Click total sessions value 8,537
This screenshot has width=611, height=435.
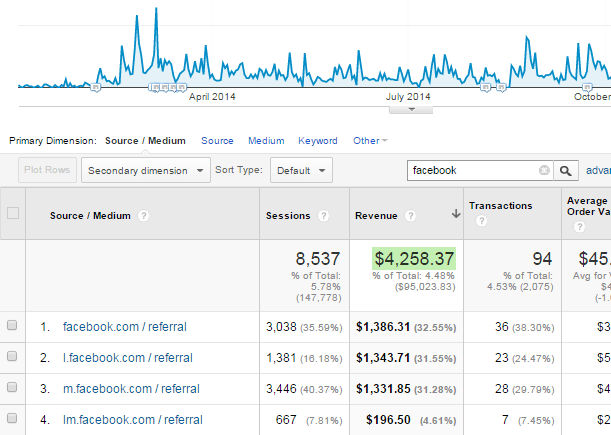318,259
